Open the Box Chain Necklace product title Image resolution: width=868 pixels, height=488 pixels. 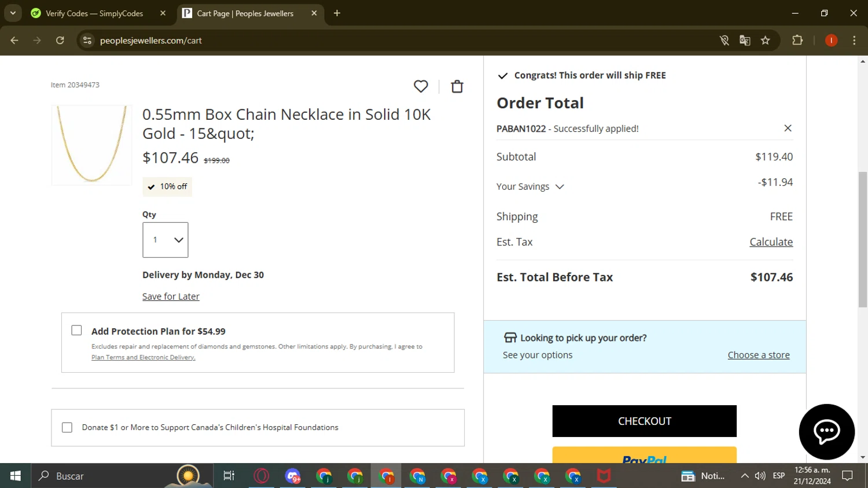click(x=286, y=124)
